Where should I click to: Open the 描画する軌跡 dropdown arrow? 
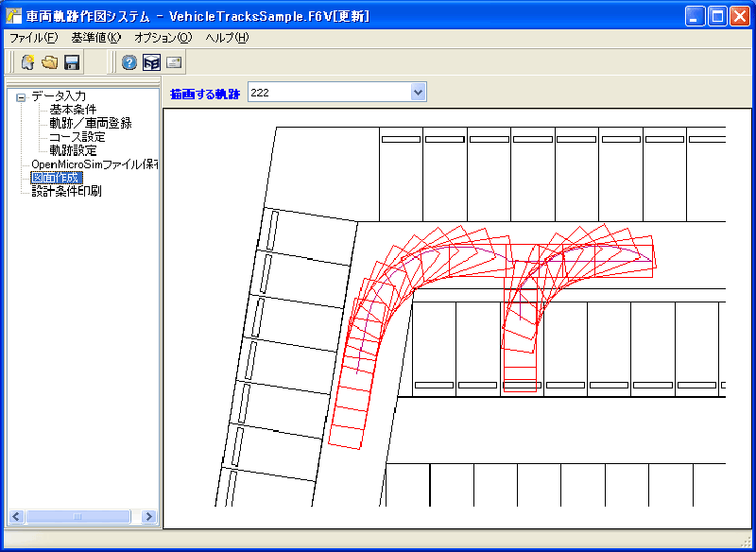click(x=418, y=92)
